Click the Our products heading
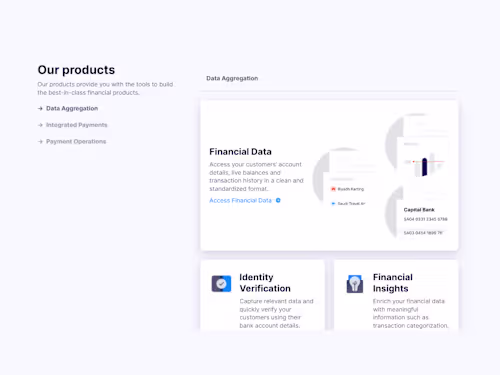 [x=76, y=70]
